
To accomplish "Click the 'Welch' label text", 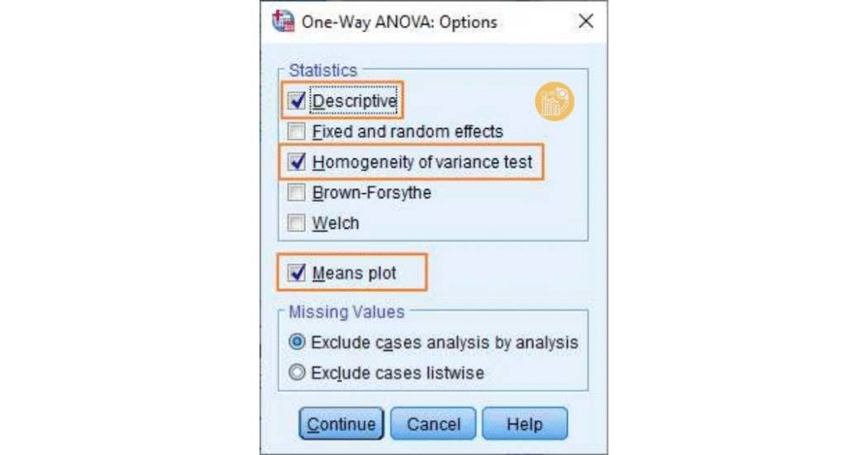I will (336, 224).
